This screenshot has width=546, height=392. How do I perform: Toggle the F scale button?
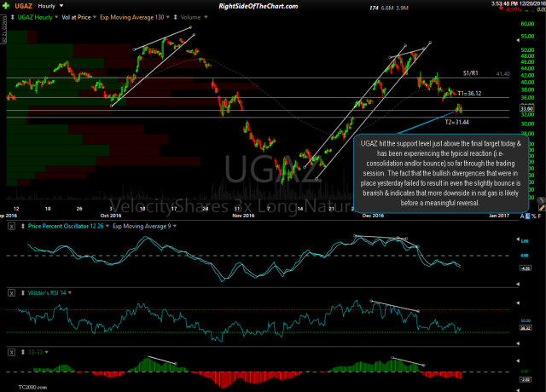click(539, 216)
